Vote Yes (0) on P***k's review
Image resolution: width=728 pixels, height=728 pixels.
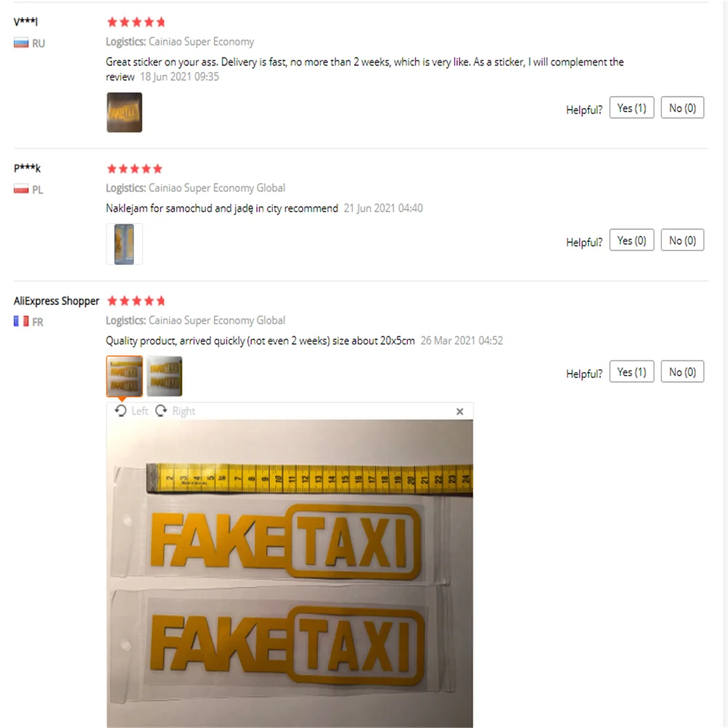pyautogui.click(x=631, y=240)
